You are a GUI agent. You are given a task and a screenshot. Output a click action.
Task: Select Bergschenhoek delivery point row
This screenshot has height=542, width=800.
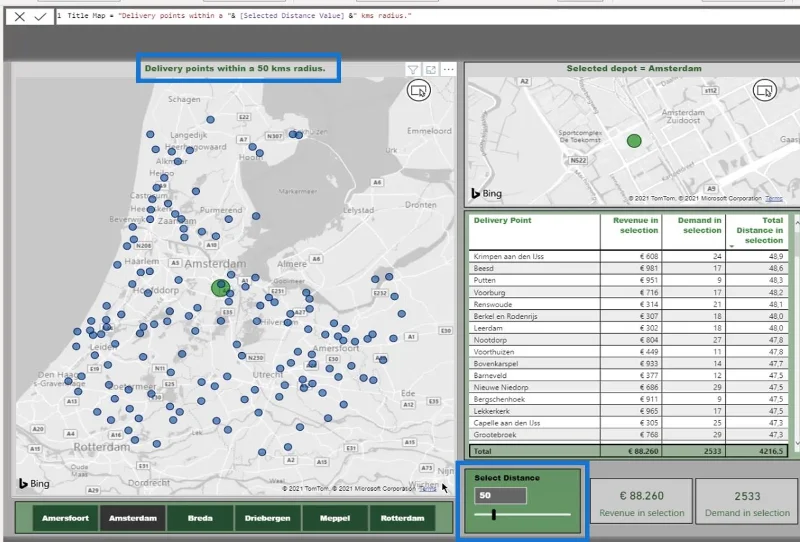coord(628,399)
